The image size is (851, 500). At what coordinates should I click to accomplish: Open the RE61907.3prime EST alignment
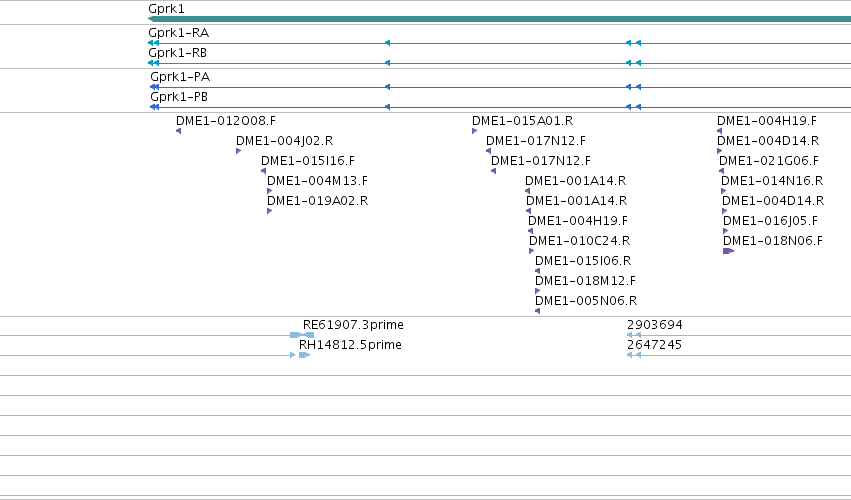[x=353, y=325]
